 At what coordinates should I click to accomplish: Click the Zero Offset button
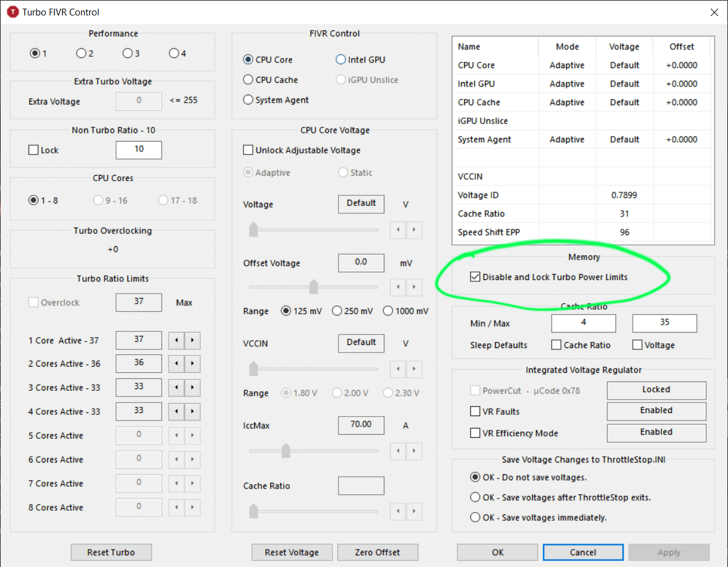pos(378,552)
